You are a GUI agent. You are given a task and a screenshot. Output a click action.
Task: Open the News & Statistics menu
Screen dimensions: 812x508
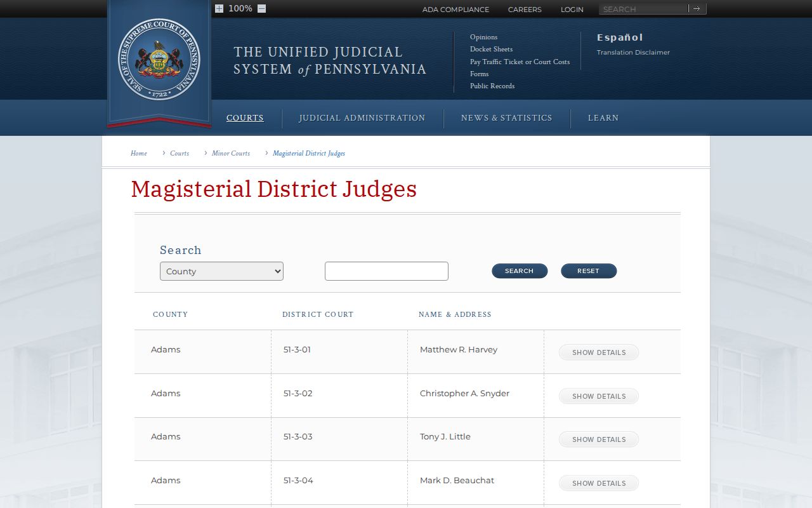click(506, 118)
